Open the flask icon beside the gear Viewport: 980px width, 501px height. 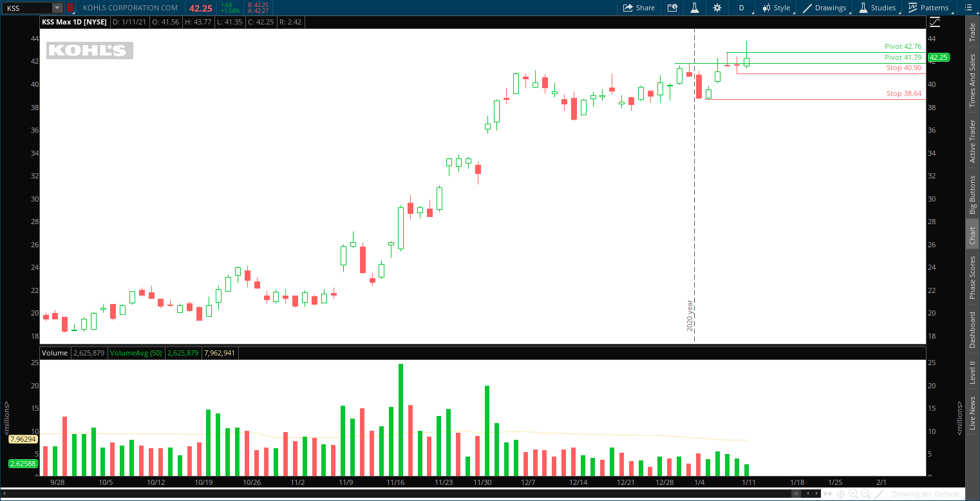pyautogui.click(x=695, y=8)
